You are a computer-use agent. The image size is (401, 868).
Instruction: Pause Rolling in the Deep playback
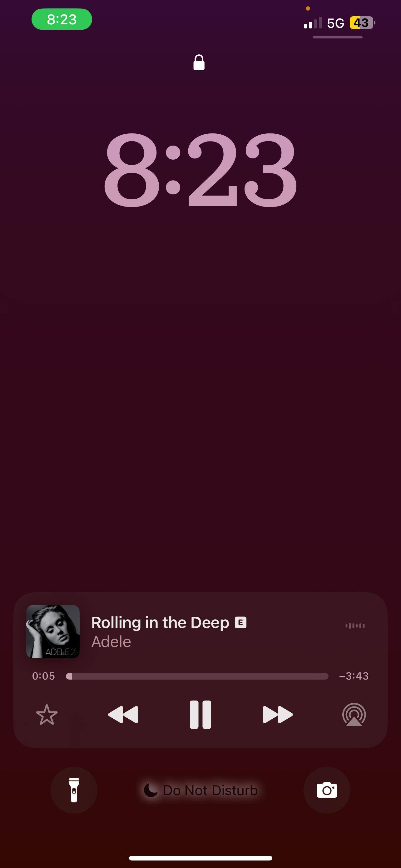point(200,714)
